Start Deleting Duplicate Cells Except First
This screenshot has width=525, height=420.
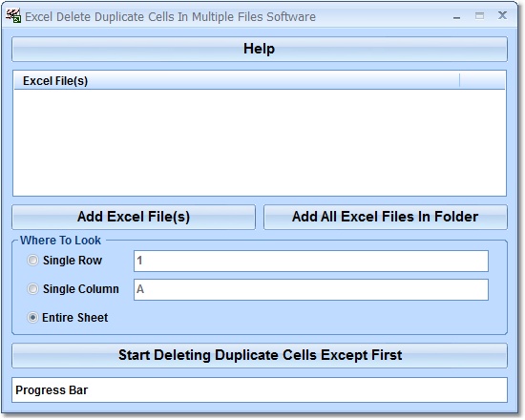pos(260,355)
